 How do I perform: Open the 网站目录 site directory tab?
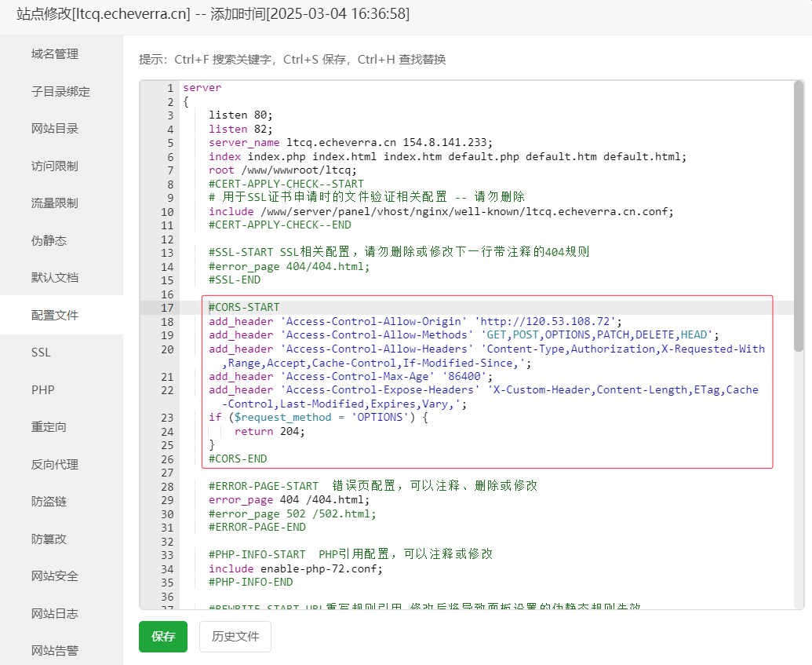click(55, 129)
